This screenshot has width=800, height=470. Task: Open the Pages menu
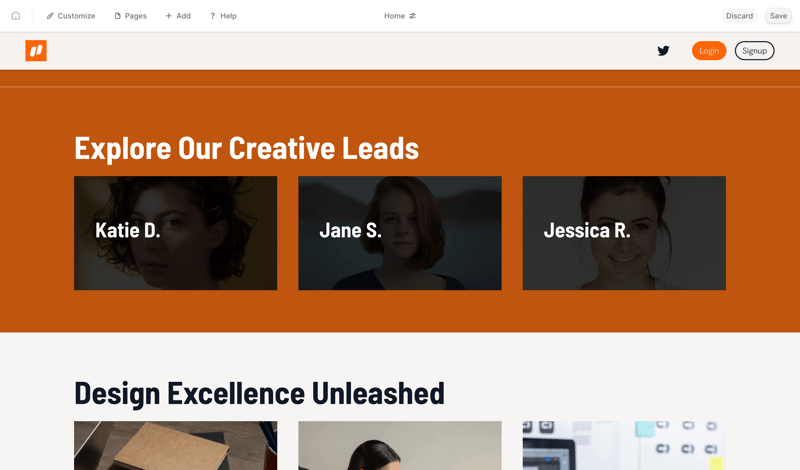click(131, 16)
